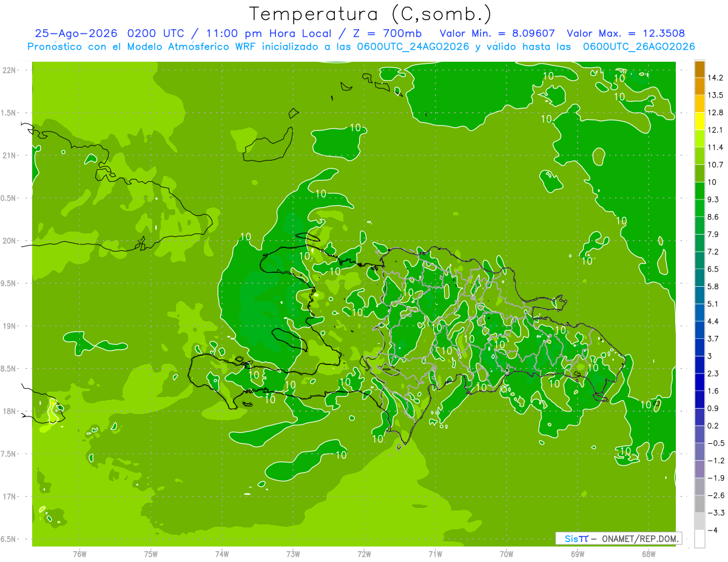Click the lime swatch between 11.4 and 12.1

click(699, 139)
